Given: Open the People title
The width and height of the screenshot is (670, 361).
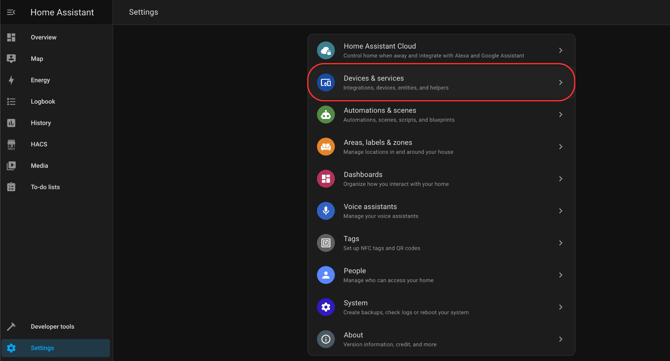Looking at the screenshot, I should click(355, 271).
